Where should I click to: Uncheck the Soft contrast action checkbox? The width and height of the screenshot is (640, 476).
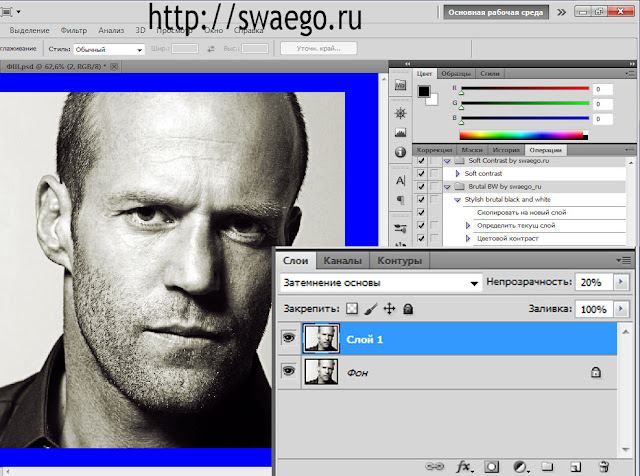coord(421,173)
